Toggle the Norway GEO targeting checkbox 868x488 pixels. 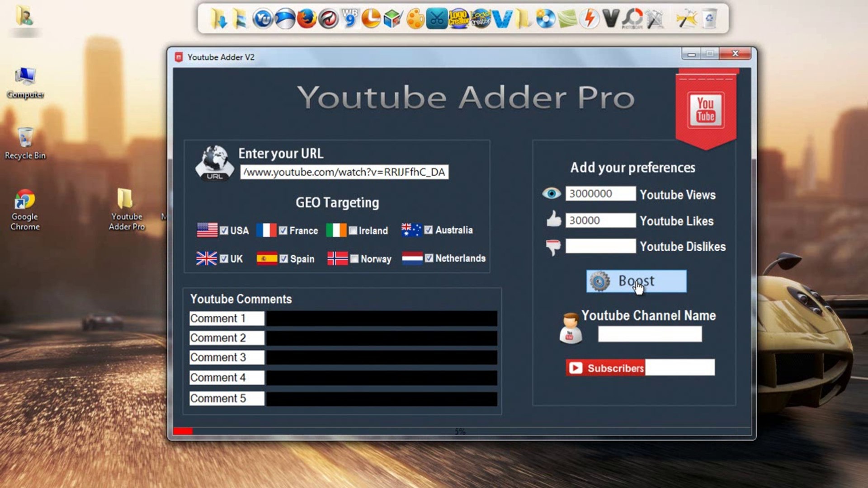click(354, 258)
